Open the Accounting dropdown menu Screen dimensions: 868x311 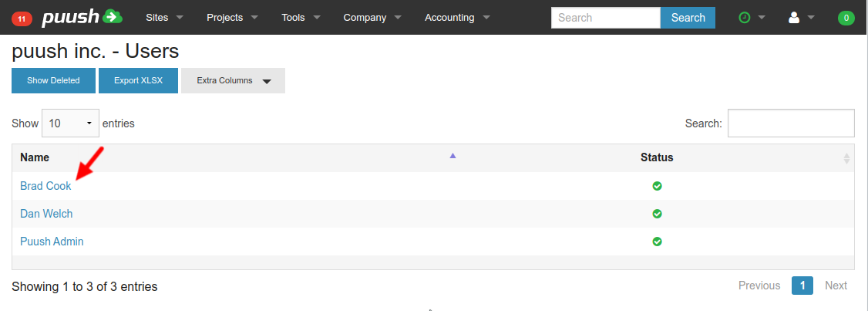click(457, 17)
